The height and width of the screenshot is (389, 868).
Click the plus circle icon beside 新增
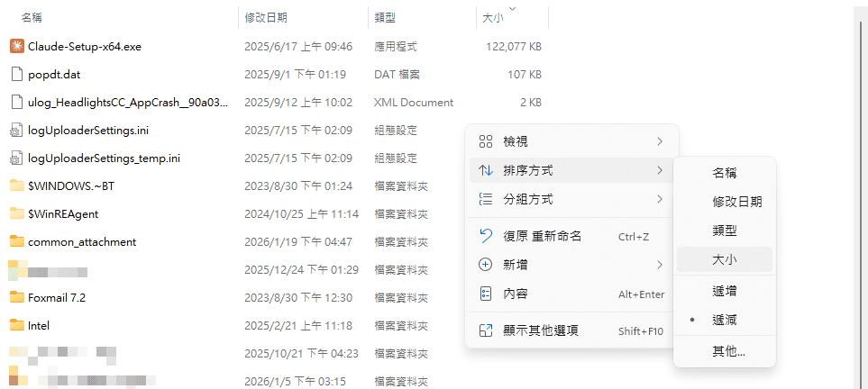[486, 265]
